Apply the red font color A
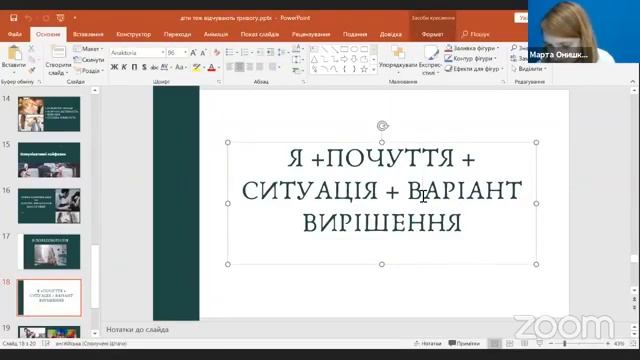The image size is (640, 360). pos(211,67)
